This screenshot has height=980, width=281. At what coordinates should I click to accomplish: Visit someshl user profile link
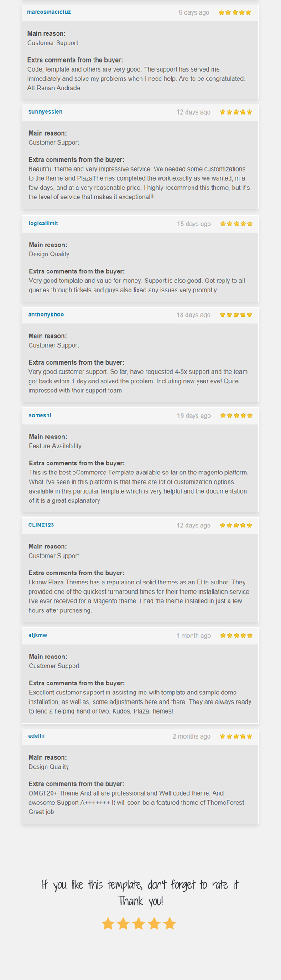(40, 415)
